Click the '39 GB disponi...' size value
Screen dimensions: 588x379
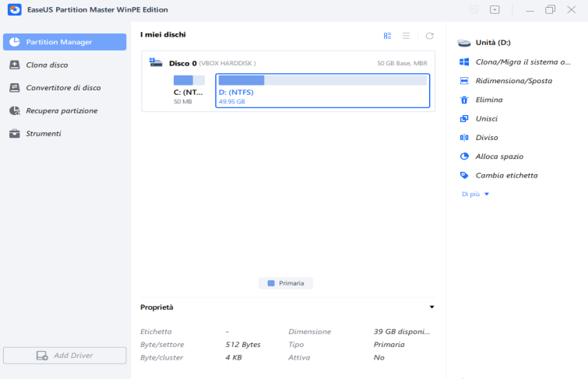coord(402,332)
